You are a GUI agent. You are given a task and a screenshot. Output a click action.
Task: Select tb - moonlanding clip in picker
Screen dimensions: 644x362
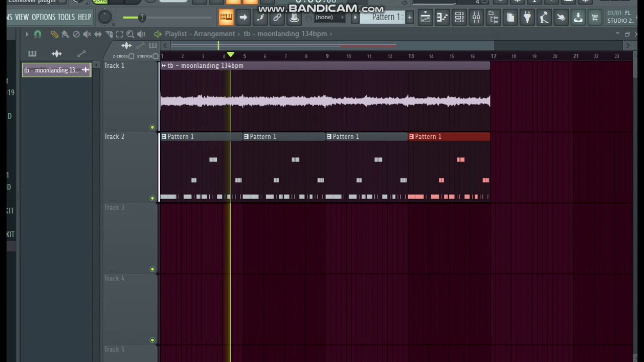pyautogui.click(x=56, y=70)
